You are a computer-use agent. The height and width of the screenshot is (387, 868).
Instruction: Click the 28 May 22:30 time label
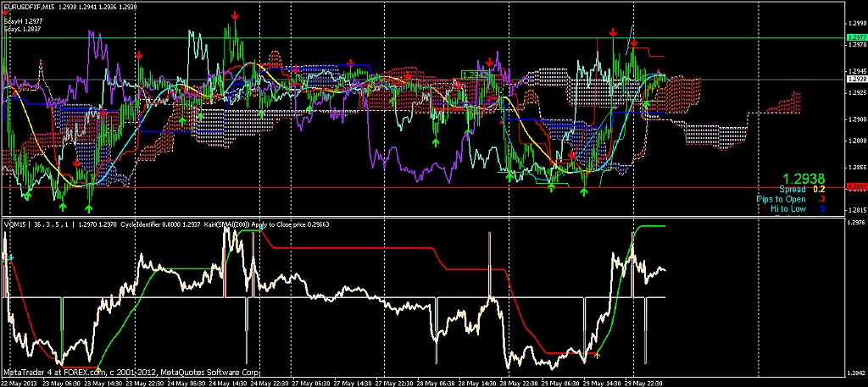point(520,383)
